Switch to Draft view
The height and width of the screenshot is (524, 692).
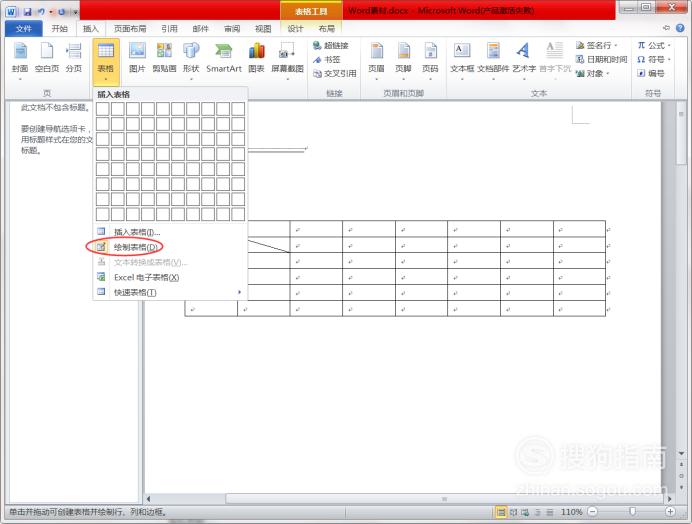click(x=549, y=512)
